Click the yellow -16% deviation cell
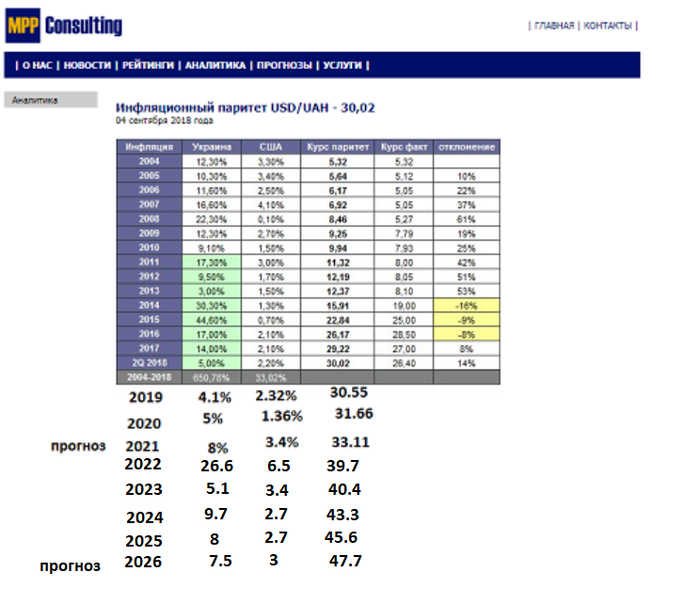The width and height of the screenshot is (700, 604). [x=467, y=306]
